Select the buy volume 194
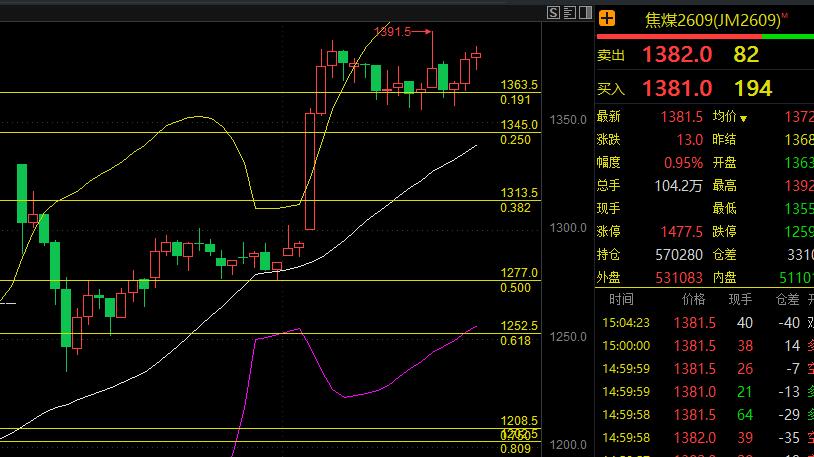 (x=753, y=88)
